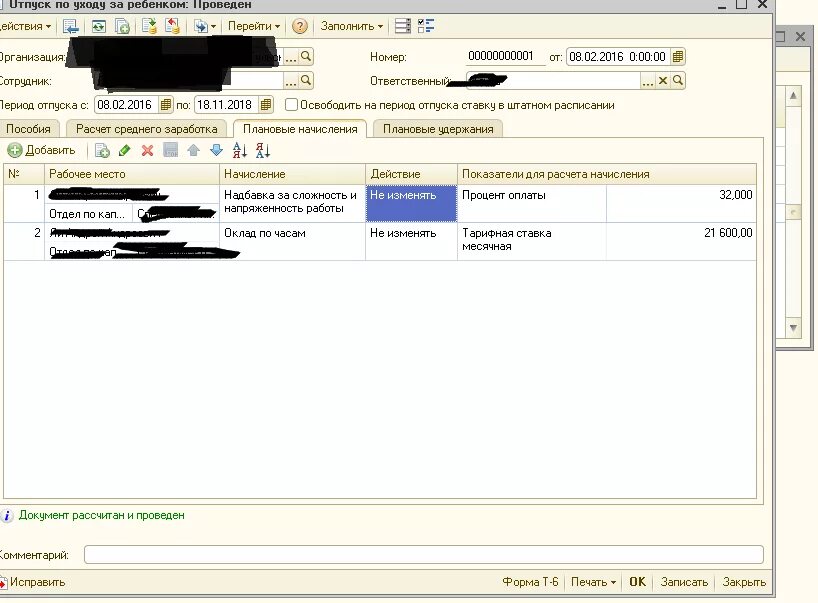Click the checklist tree toolbar icon
Viewport: 818px width, 603px height.
[x=426, y=26]
